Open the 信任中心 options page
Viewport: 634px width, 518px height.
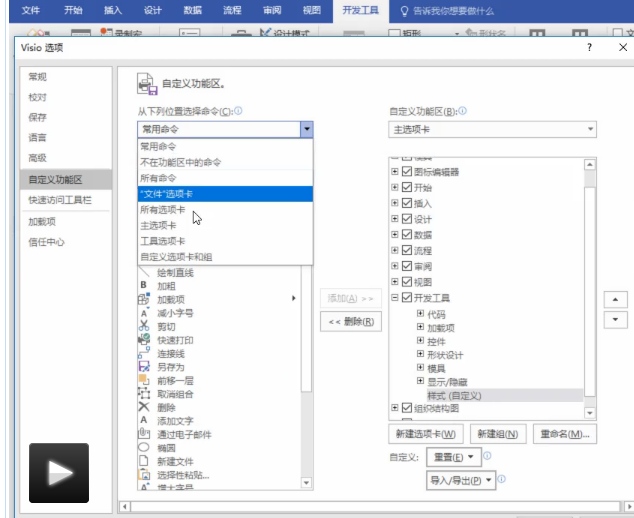[x=66, y=242]
